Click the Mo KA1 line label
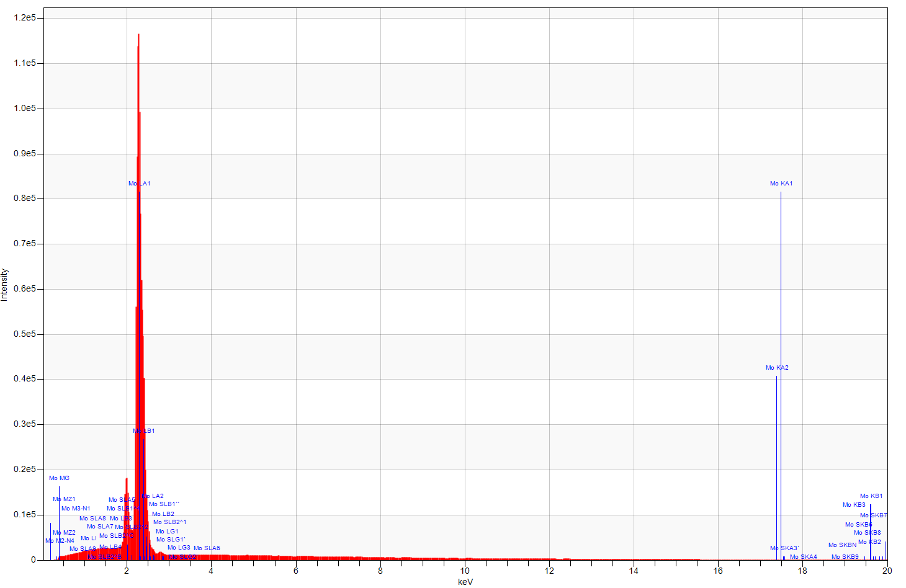Screen dimensions: 906x588 (781, 184)
